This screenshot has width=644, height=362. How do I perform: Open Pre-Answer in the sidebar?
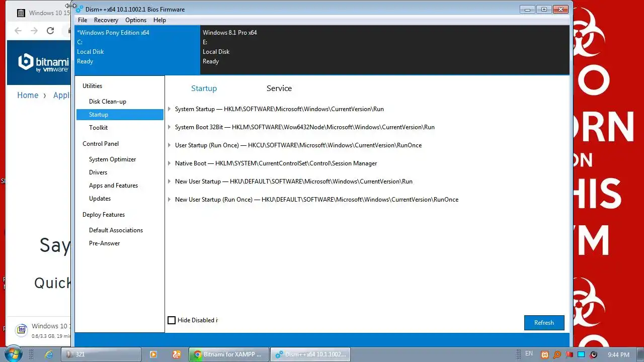[105, 243]
